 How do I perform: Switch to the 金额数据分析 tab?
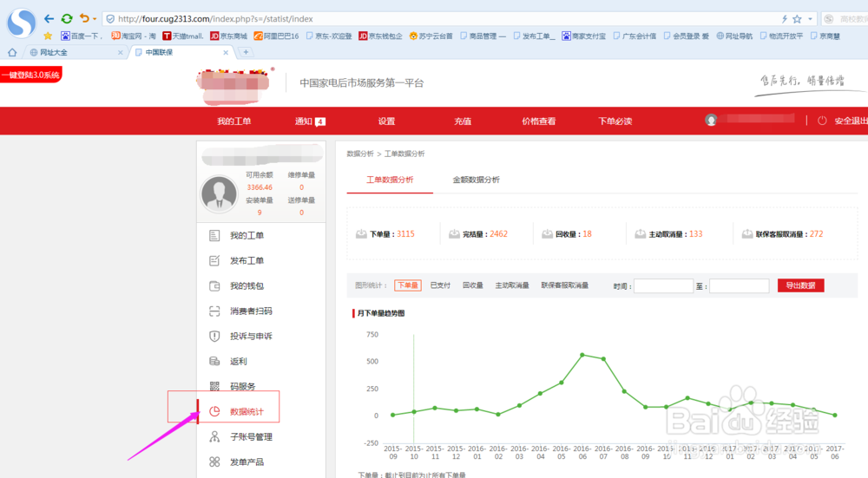click(x=476, y=180)
